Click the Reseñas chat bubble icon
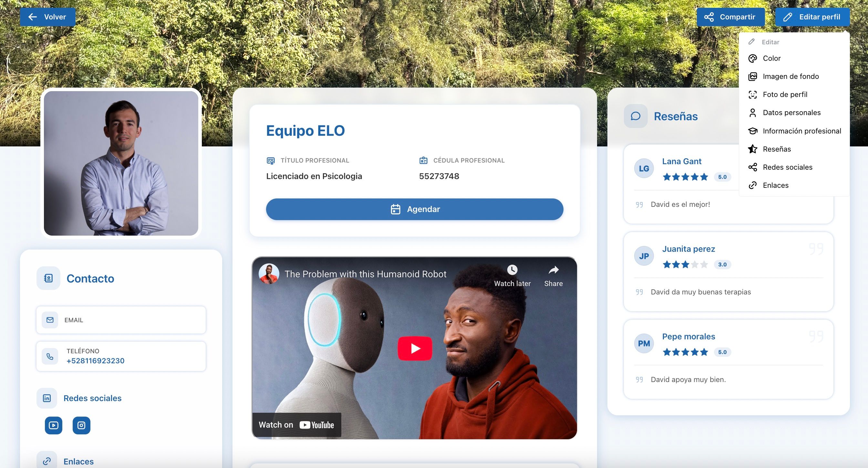The image size is (868, 468). point(635,116)
